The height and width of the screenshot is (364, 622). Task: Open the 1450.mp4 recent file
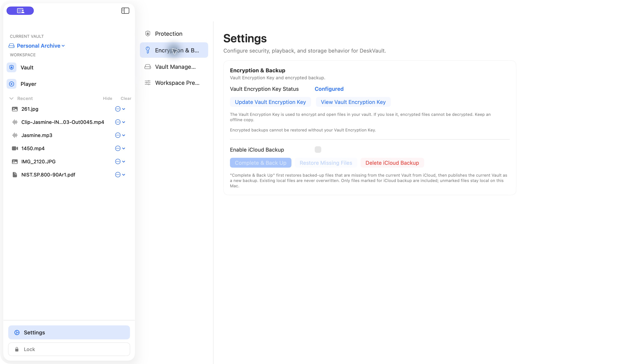tap(33, 148)
